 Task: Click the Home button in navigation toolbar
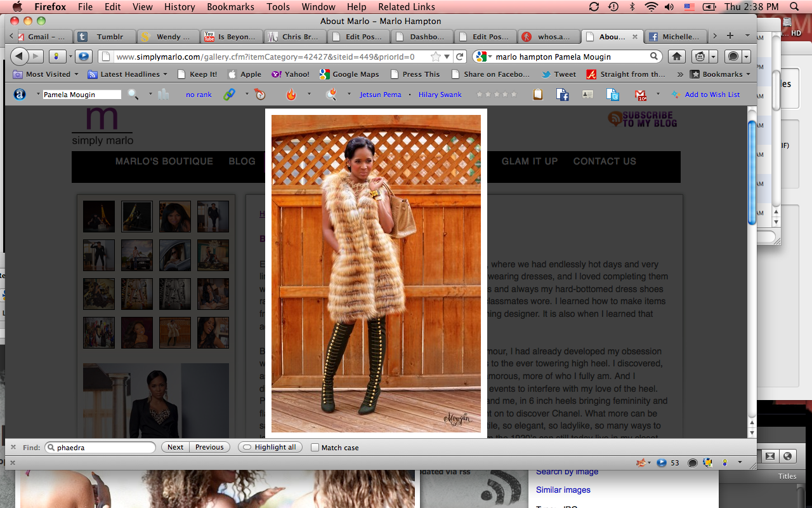click(677, 57)
